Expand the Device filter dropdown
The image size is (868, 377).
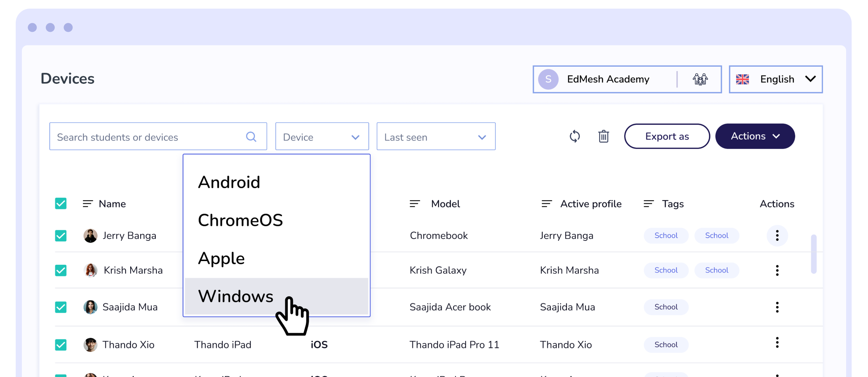322,136
